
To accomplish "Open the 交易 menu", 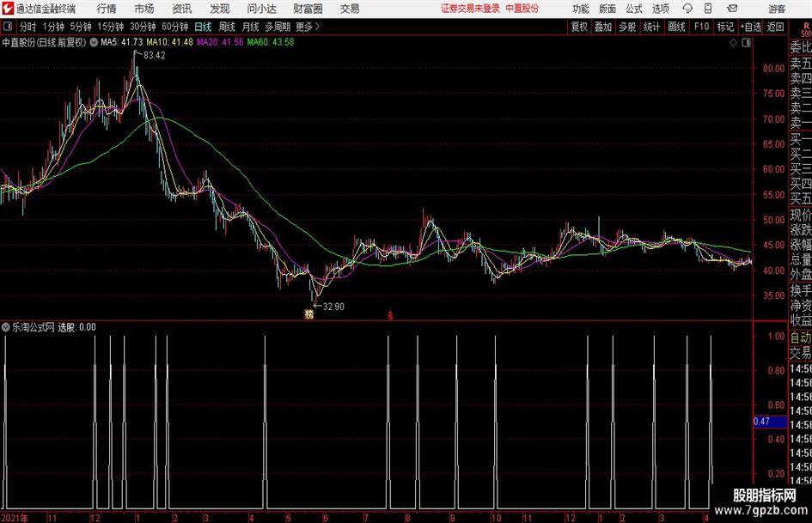I will click(350, 9).
